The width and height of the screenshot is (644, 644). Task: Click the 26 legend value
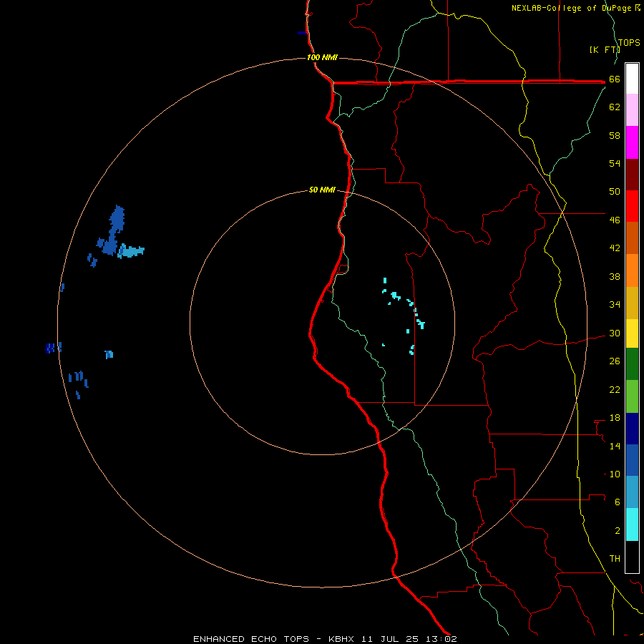pyautogui.click(x=615, y=361)
